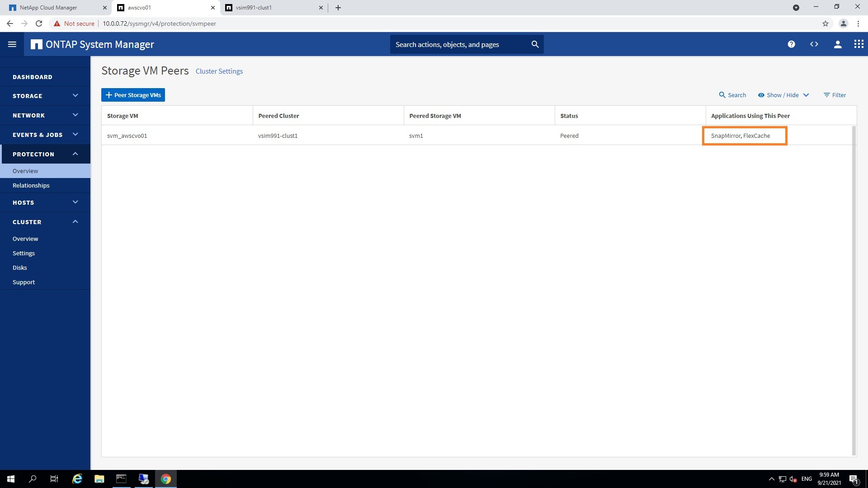
Task: Open the user account icon in header
Action: pos(838,44)
